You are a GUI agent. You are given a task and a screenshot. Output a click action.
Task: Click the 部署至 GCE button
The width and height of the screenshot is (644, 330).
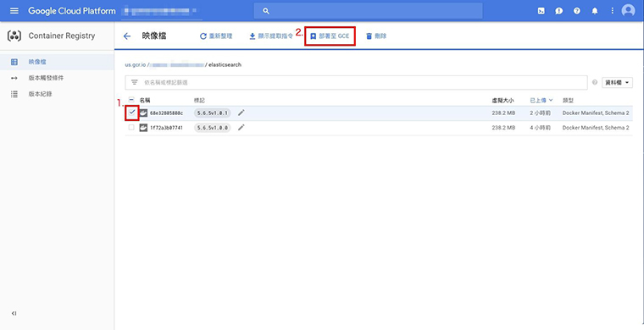[330, 36]
